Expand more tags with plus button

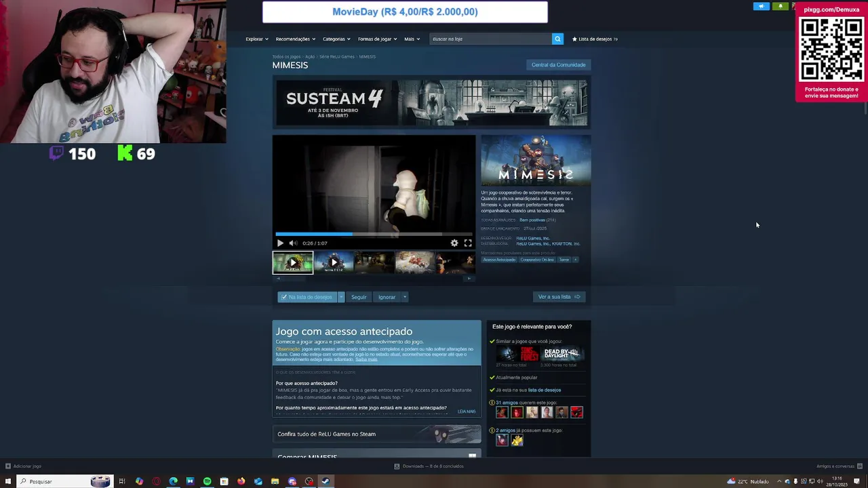tap(575, 260)
